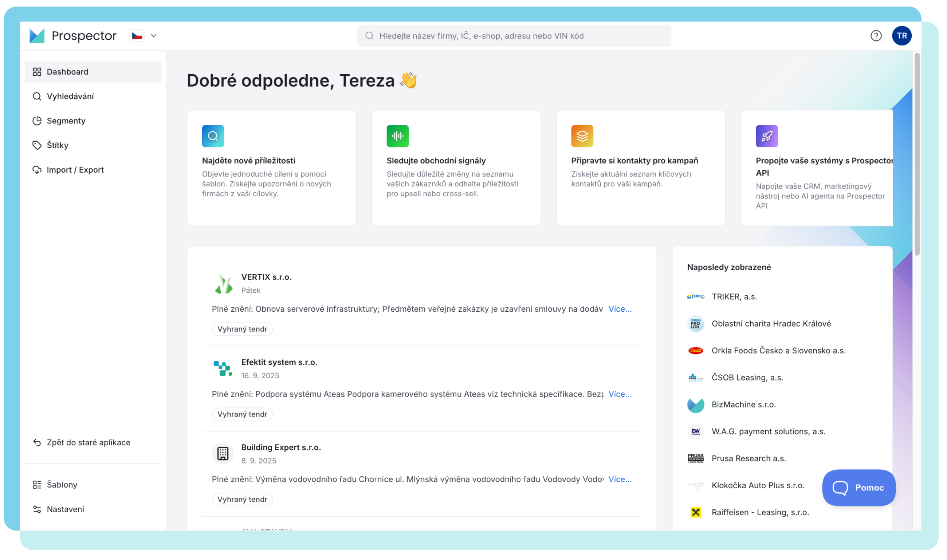Expand Building Expert text via Více link
947x560 pixels.
[x=620, y=479]
